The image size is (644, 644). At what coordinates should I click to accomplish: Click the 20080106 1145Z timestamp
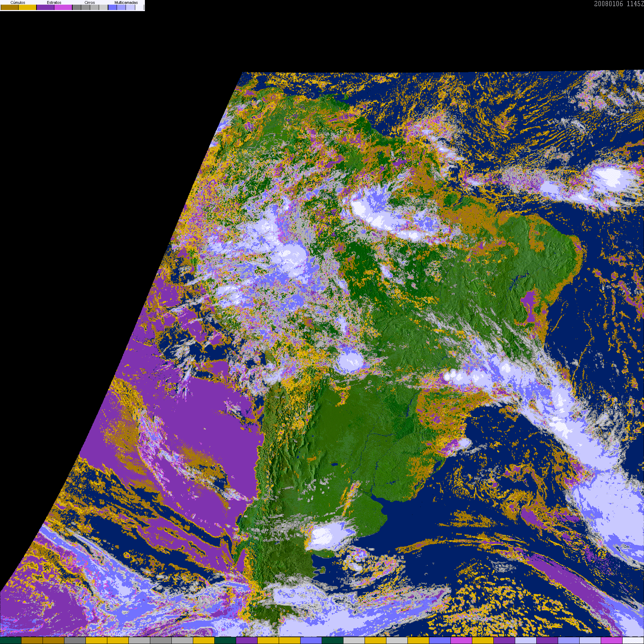click(619, 4)
